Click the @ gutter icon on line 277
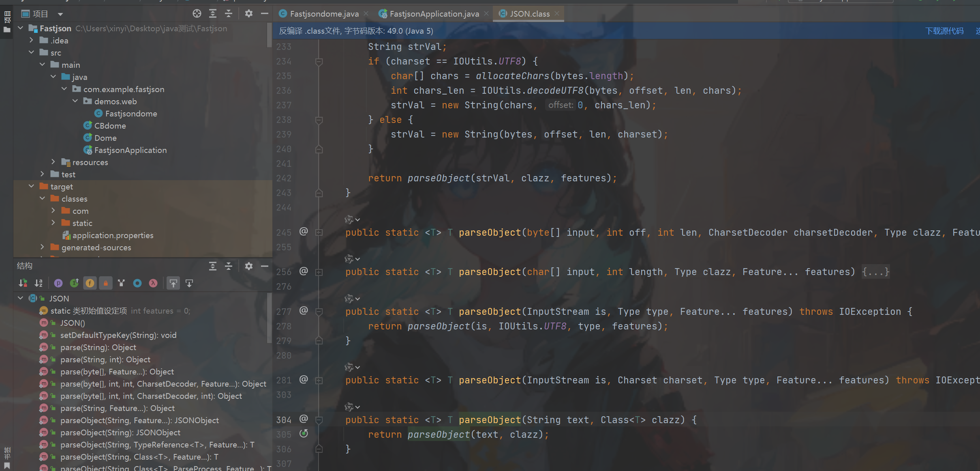 (304, 311)
